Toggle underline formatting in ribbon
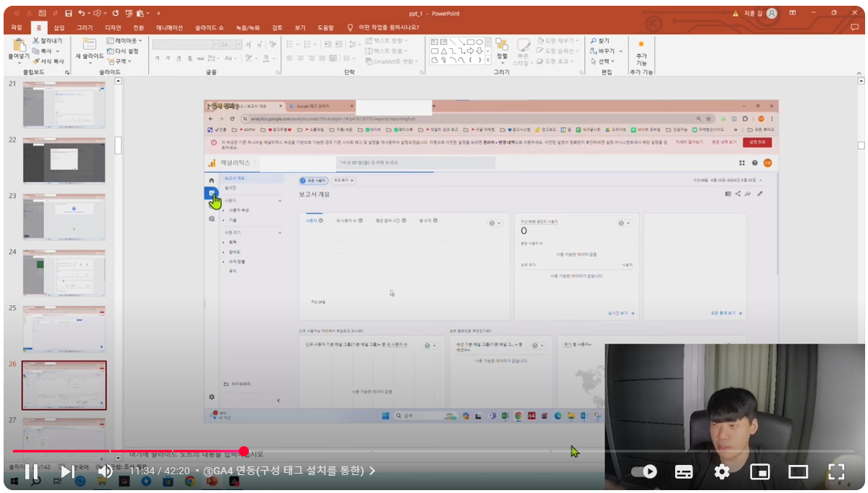 point(178,58)
